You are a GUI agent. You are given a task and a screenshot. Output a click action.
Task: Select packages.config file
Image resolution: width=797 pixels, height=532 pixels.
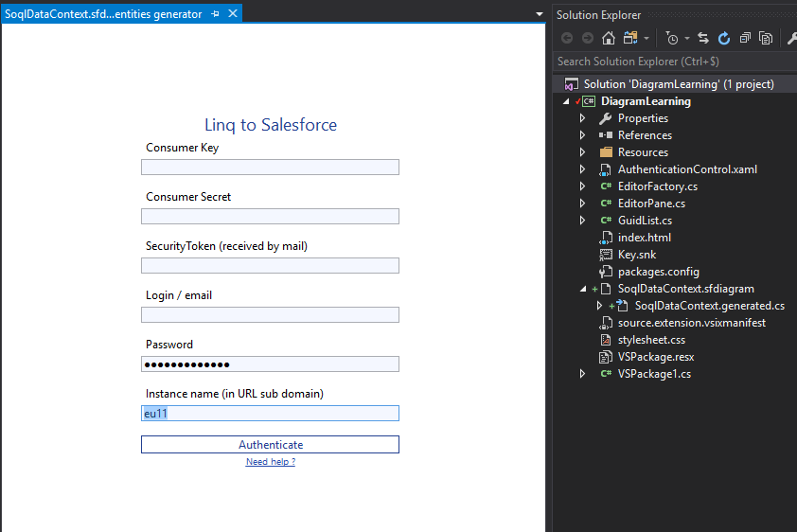(x=658, y=272)
